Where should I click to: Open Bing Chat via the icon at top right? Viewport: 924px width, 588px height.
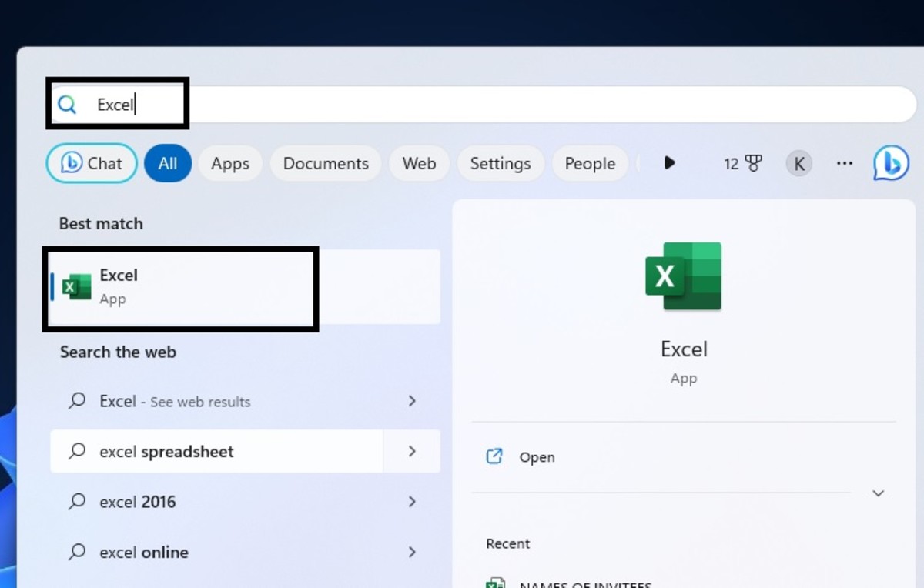point(891,163)
